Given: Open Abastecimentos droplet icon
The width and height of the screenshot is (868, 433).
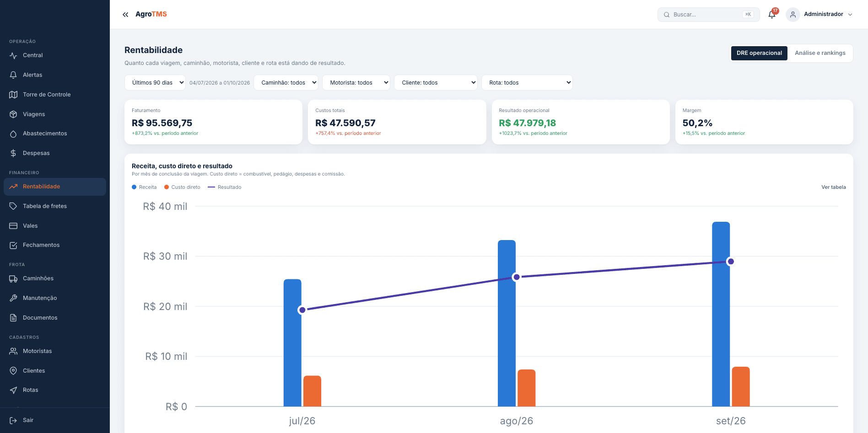Looking at the screenshot, I should pos(13,134).
